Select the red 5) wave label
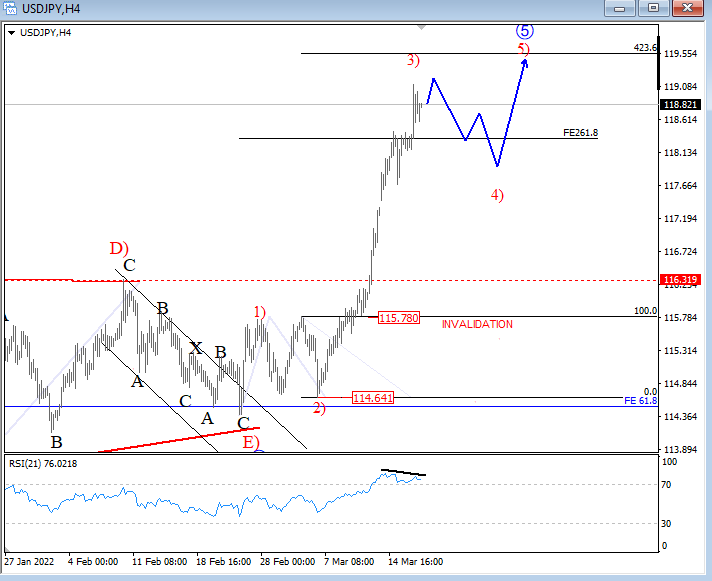This screenshot has height=581, width=712. coord(523,48)
